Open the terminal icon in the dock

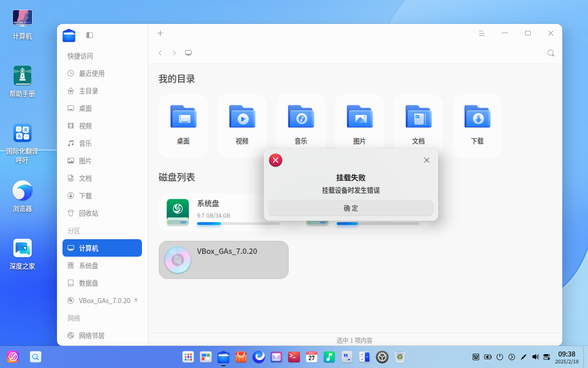tap(294, 356)
